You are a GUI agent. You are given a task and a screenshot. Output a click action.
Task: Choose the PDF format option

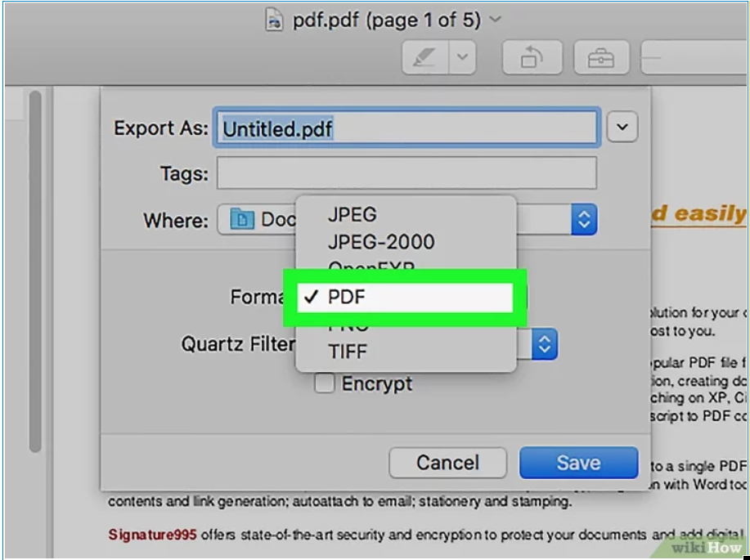pyautogui.click(x=405, y=298)
